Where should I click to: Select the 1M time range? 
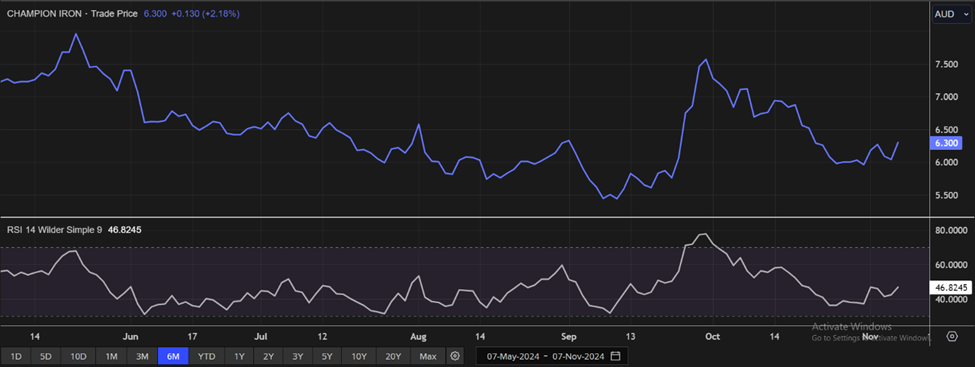tap(111, 356)
